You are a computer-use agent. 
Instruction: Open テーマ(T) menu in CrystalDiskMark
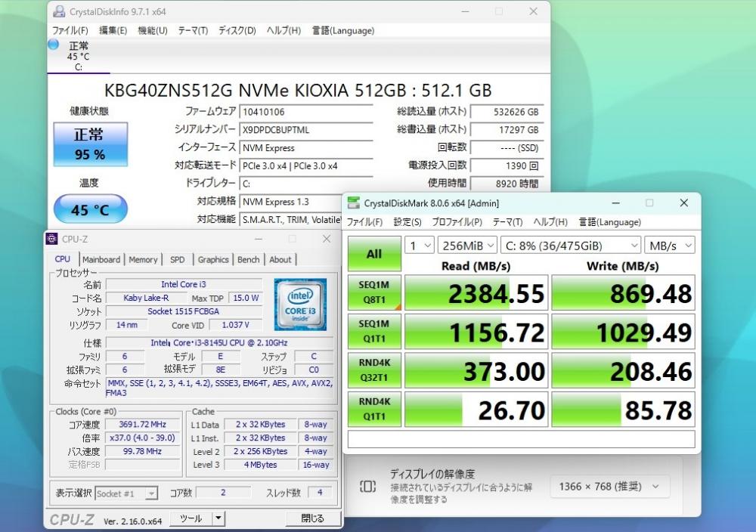tap(507, 221)
